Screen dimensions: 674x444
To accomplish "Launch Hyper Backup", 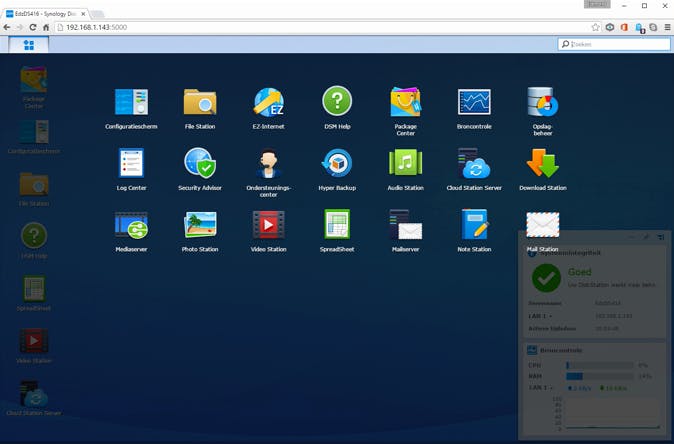I will tap(337, 163).
